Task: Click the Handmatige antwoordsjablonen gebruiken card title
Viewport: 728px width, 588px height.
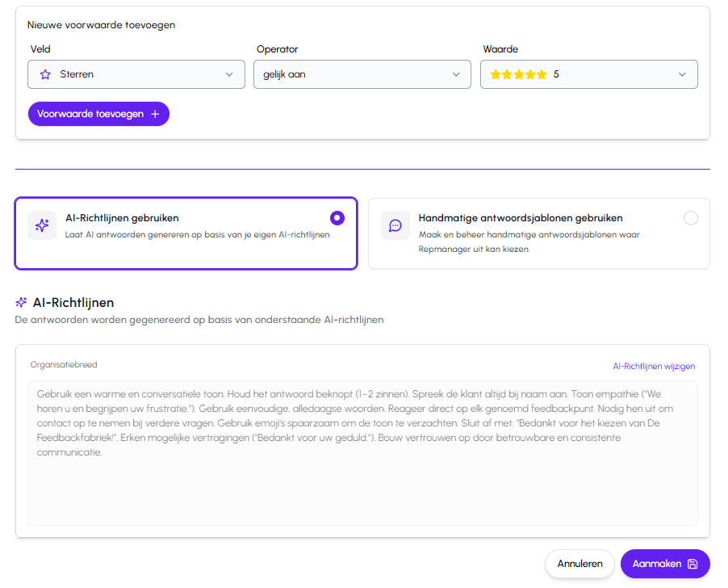Action: [x=521, y=218]
